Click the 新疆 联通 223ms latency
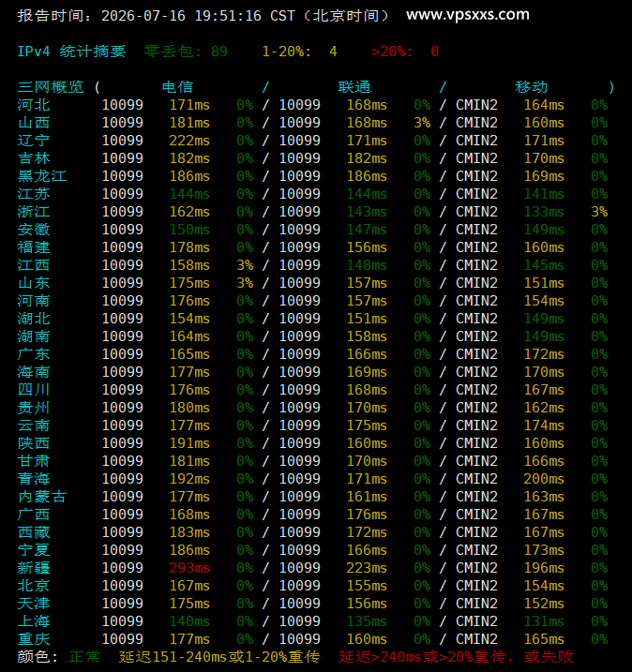Screen dimensions: 632x672 tap(367, 568)
